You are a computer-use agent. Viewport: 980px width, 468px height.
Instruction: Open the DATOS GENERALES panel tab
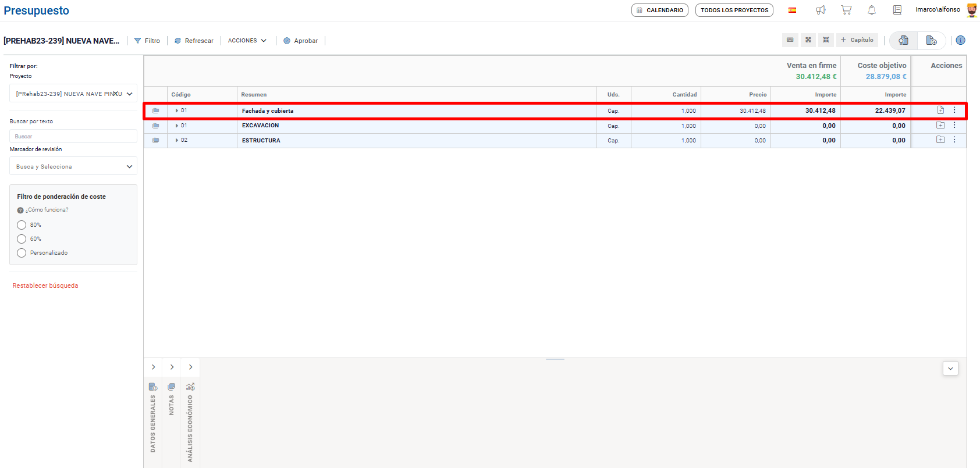tap(153, 418)
